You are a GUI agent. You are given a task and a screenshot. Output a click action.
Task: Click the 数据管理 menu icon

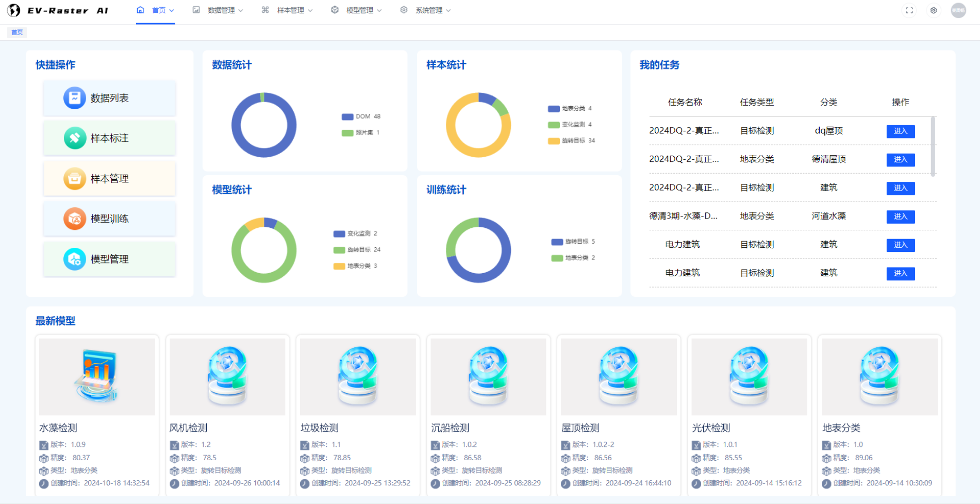pos(196,10)
